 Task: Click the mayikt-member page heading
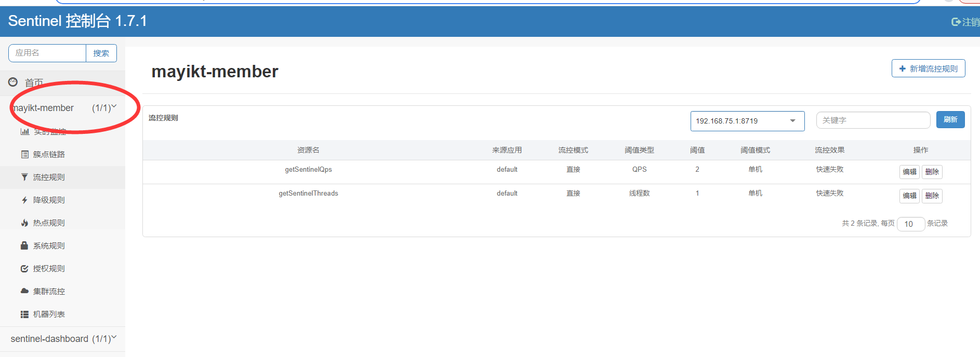point(215,71)
